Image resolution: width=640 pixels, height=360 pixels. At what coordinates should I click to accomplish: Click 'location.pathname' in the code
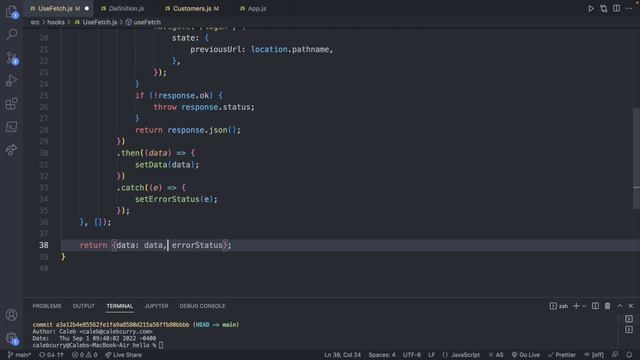pyautogui.click(x=290, y=49)
